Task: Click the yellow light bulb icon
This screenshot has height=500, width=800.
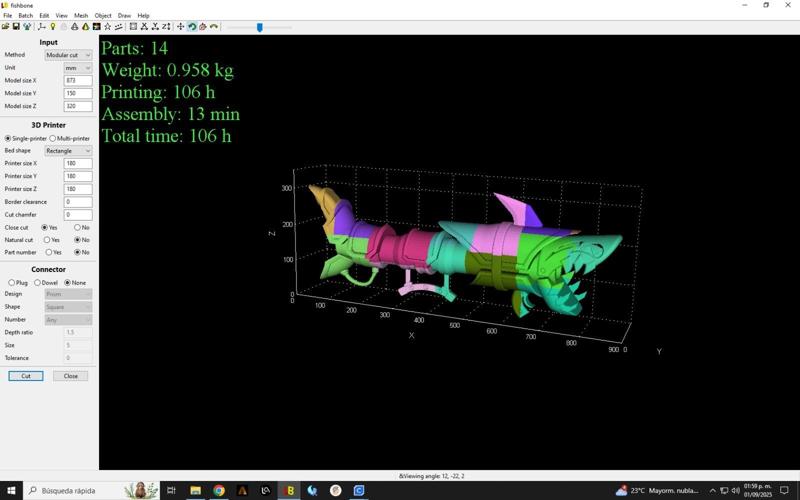Action: (x=52, y=27)
